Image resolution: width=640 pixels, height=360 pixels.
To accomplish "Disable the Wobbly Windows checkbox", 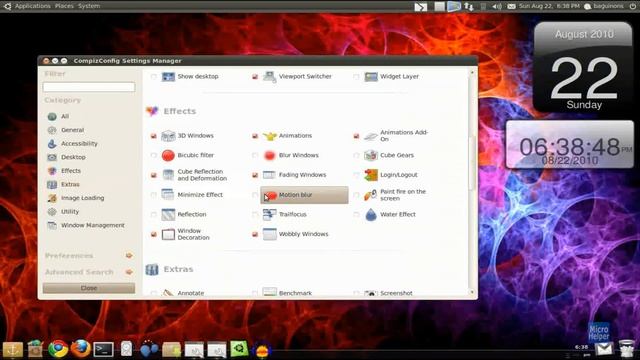I will tap(255, 234).
